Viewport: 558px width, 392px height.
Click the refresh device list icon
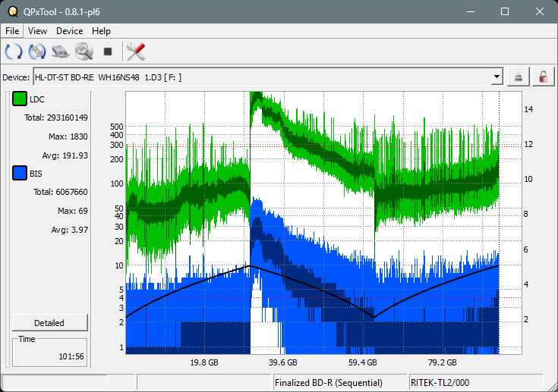coord(14,52)
